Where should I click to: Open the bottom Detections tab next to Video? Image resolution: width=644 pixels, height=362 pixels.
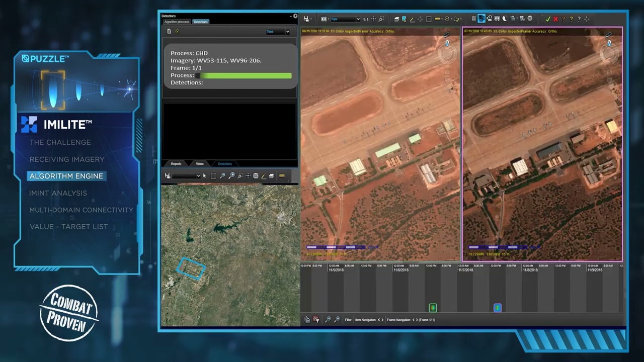pyautogui.click(x=225, y=164)
